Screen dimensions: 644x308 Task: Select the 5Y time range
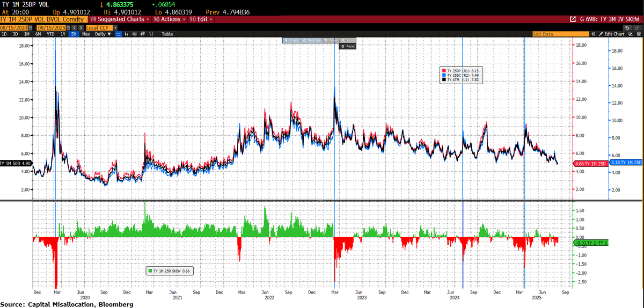click(74, 34)
